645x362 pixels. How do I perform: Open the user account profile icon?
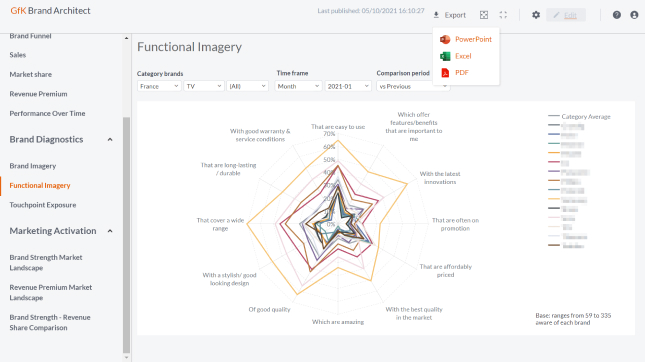[634, 15]
